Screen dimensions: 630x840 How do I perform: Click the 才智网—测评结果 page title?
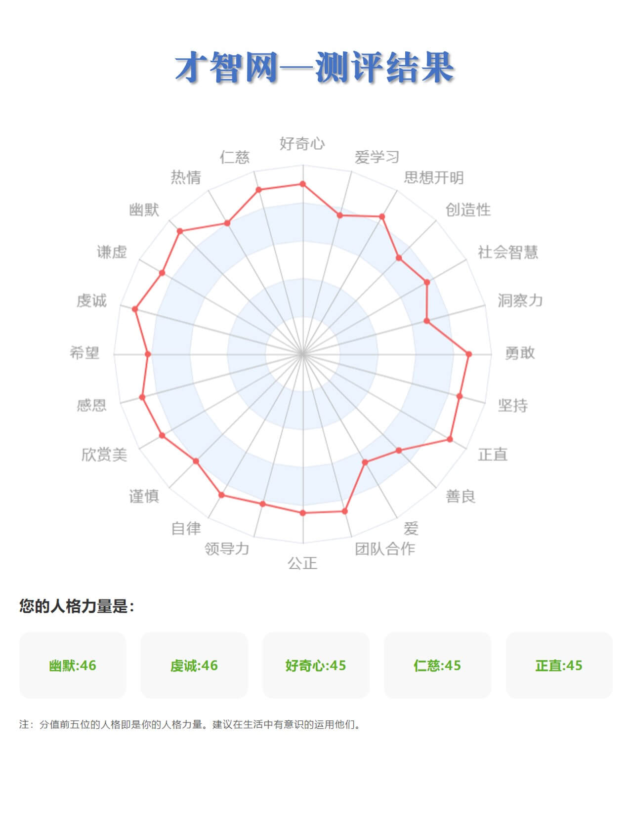315,68
